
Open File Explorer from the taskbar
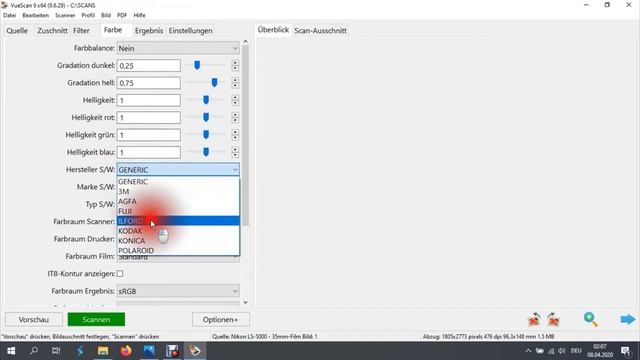103,351
